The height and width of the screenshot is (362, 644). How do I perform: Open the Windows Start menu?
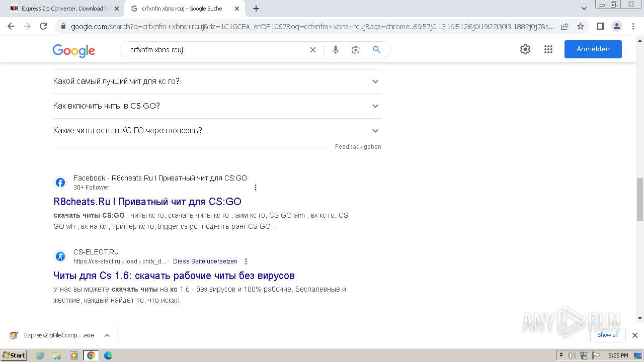(x=14, y=355)
